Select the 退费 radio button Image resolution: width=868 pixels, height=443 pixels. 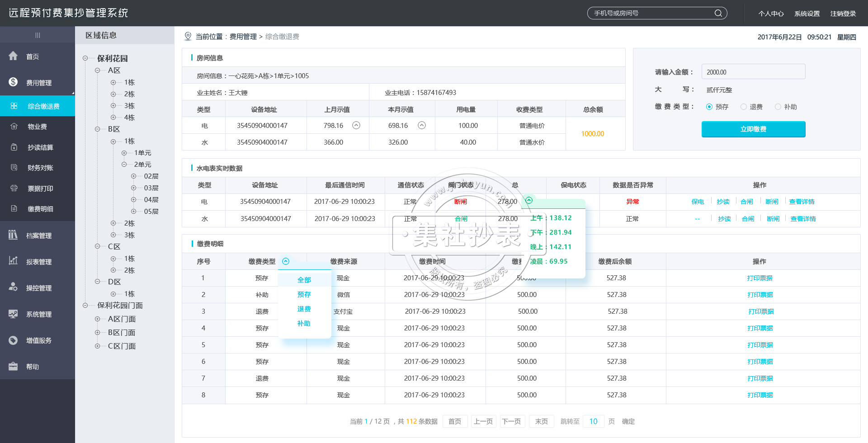pyautogui.click(x=744, y=107)
